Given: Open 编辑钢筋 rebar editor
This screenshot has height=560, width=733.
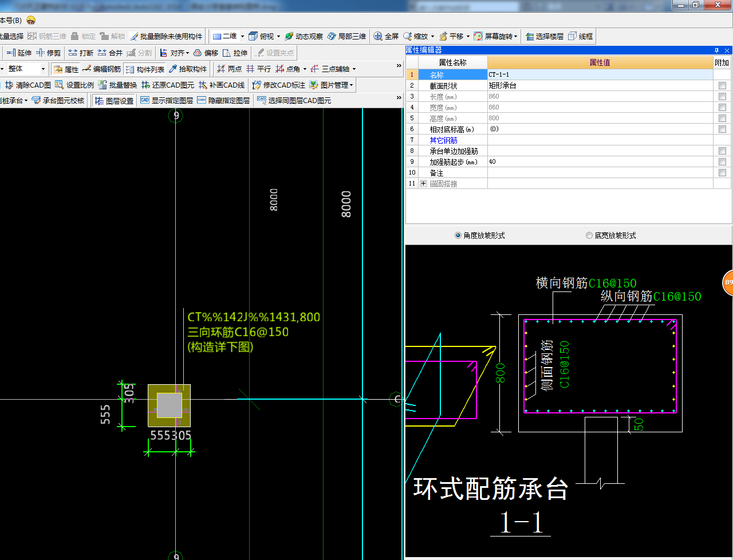Looking at the screenshot, I should pyautogui.click(x=101, y=69).
